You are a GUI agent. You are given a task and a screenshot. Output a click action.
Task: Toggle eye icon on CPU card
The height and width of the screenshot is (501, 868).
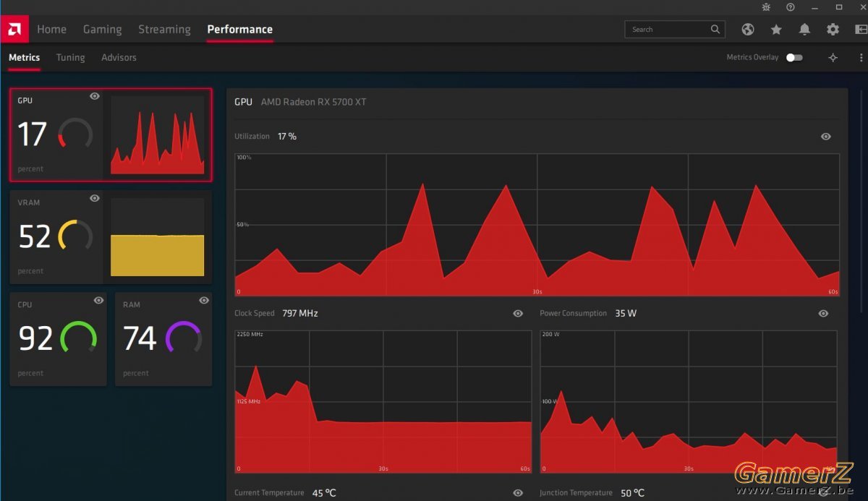99,300
